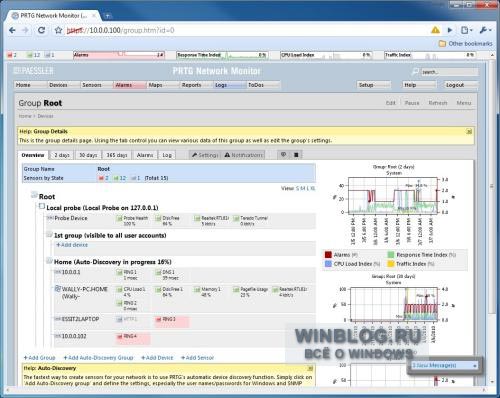The width and height of the screenshot is (500, 398).
Task: Open the Response Time Index mini graph
Action: click(222, 55)
